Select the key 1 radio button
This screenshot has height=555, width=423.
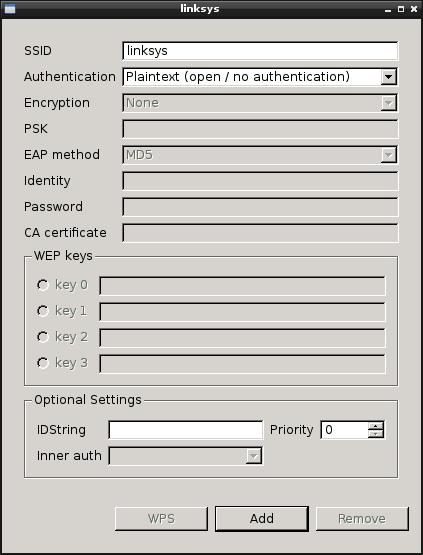tap(43, 311)
